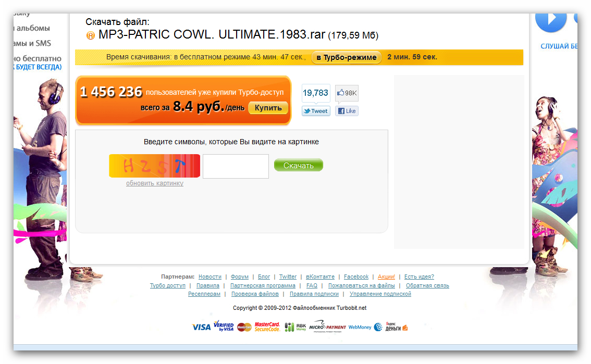Click the Партнерам: footer label
Viewport: 591px width, 364px height.
click(x=178, y=277)
